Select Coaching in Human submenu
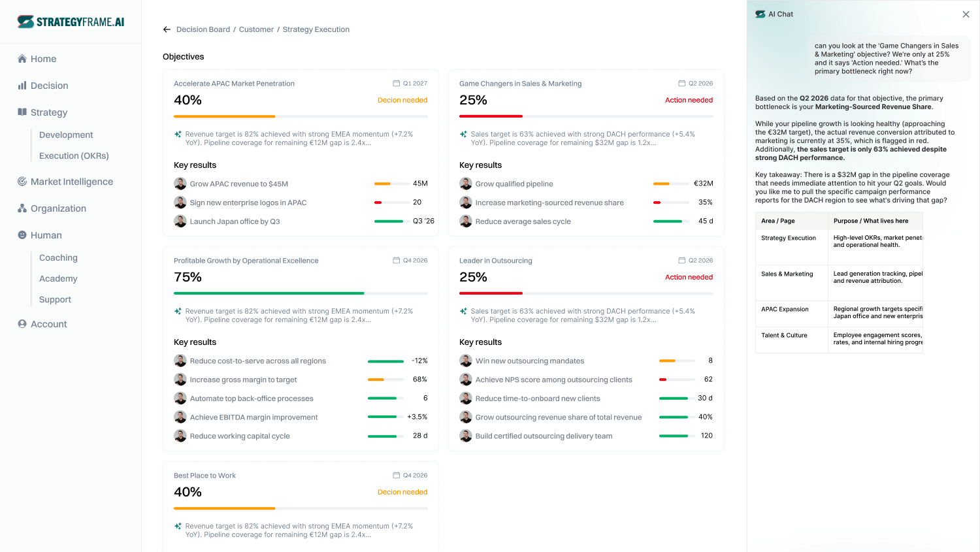Viewport: 980px width, 552px height. pyautogui.click(x=58, y=257)
